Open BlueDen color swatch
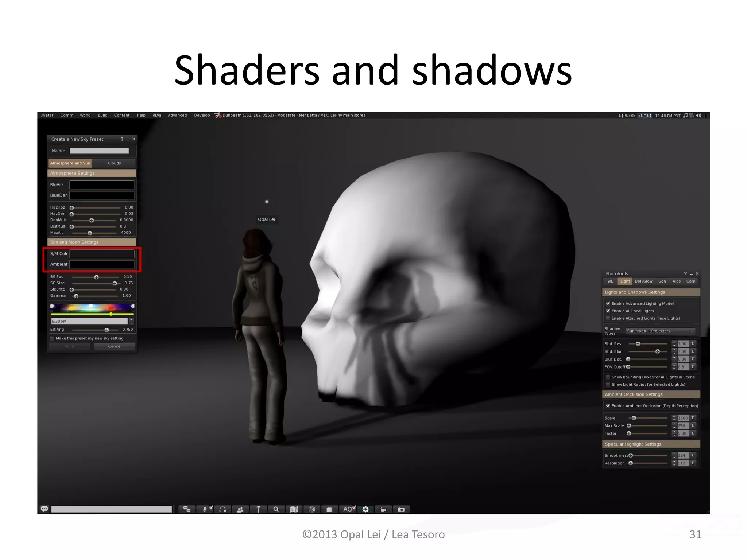The width and height of the screenshot is (747, 560). coord(102,195)
